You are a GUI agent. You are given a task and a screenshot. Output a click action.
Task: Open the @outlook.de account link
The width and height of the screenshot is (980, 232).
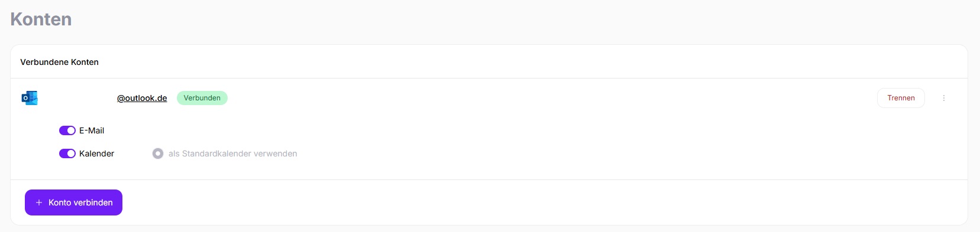(x=142, y=98)
